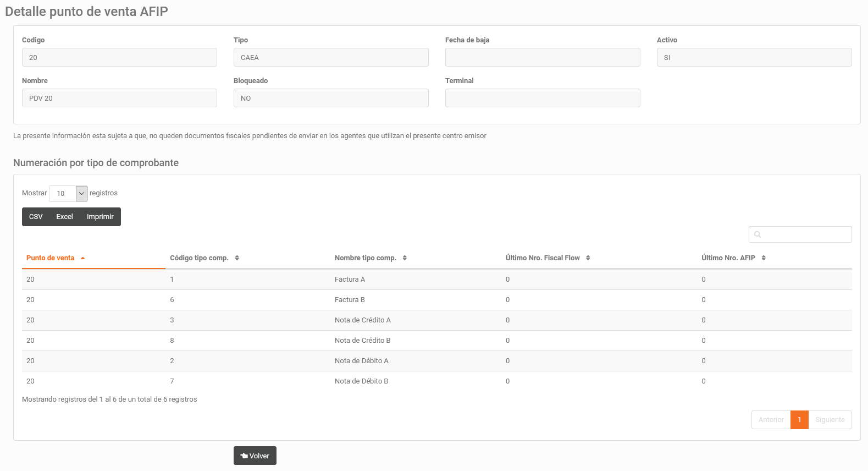This screenshot has width=868, height=471.
Task: Click the Volver back button
Action: [255, 456]
